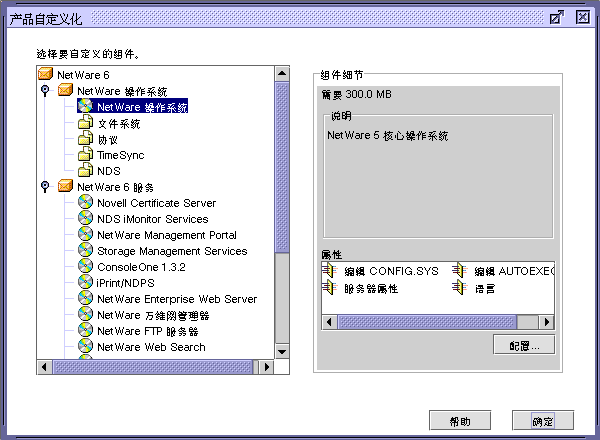Click the NetWare 6 root package icon
This screenshot has height=440, width=600.
coord(46,74)
